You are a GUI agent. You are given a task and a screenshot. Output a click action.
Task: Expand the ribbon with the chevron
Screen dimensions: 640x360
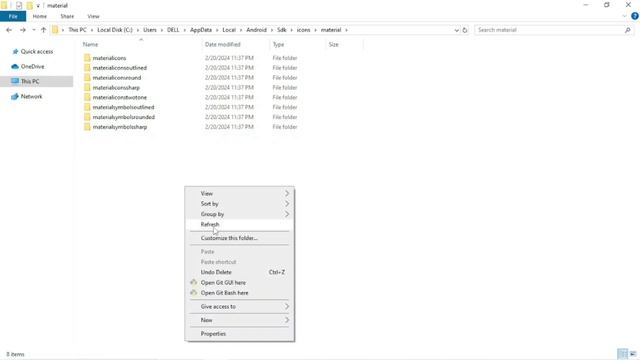624,16
